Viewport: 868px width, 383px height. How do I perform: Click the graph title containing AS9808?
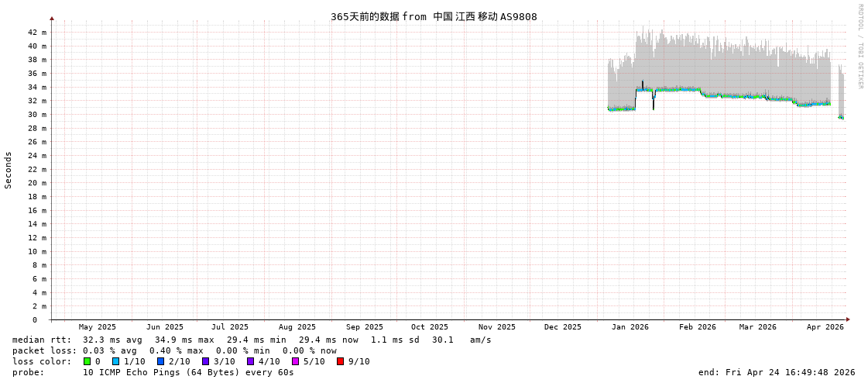434,17
